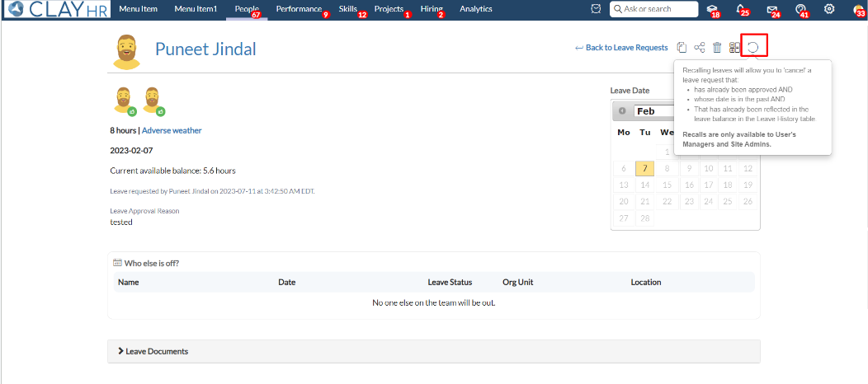Open the time clock icon
Viewport: 868px width, 384px height.
596,9
